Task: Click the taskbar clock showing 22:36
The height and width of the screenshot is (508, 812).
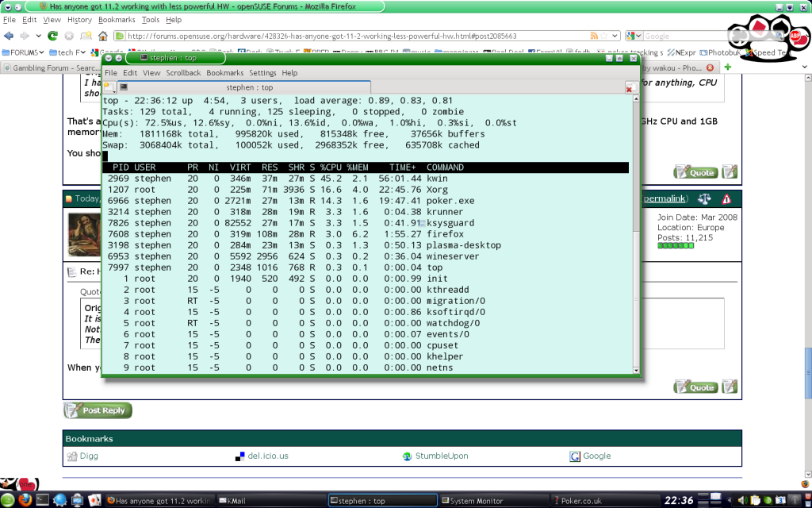Action: [x=679, y=500]
